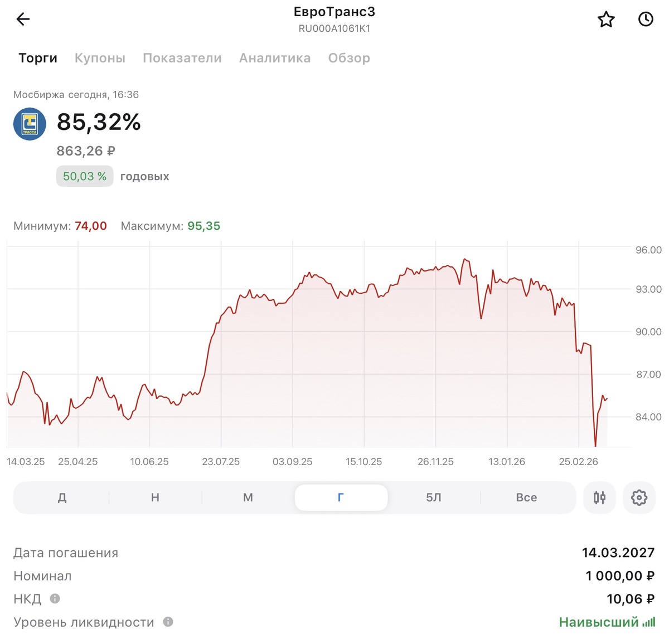Tap the 85,32% price value
This screenshot has width=669, height=644.
click(x=99, y=122)
